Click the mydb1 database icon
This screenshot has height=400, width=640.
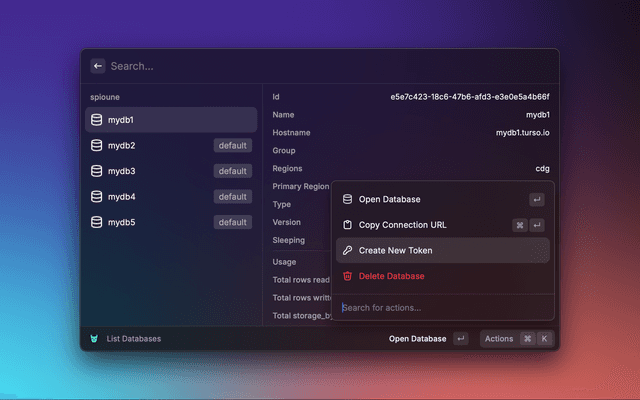97,120
